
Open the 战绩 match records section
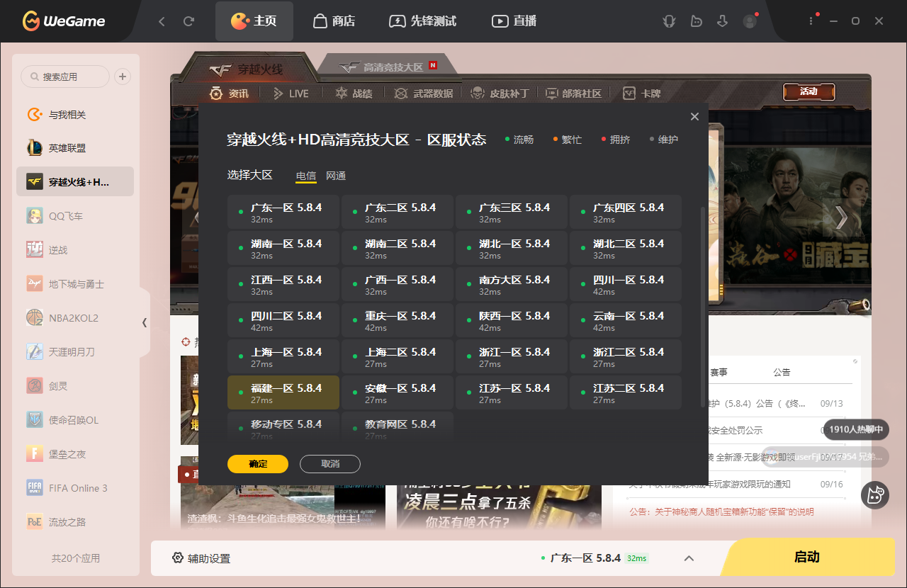353,93
